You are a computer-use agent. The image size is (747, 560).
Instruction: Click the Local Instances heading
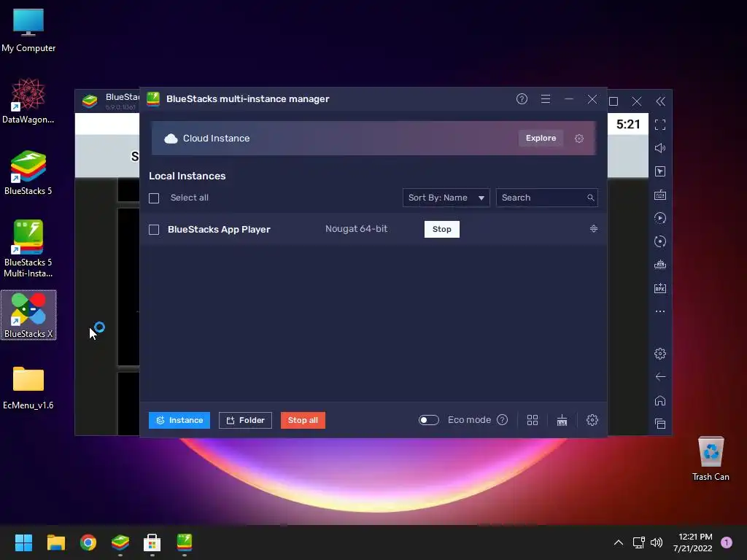coord(187,176)
